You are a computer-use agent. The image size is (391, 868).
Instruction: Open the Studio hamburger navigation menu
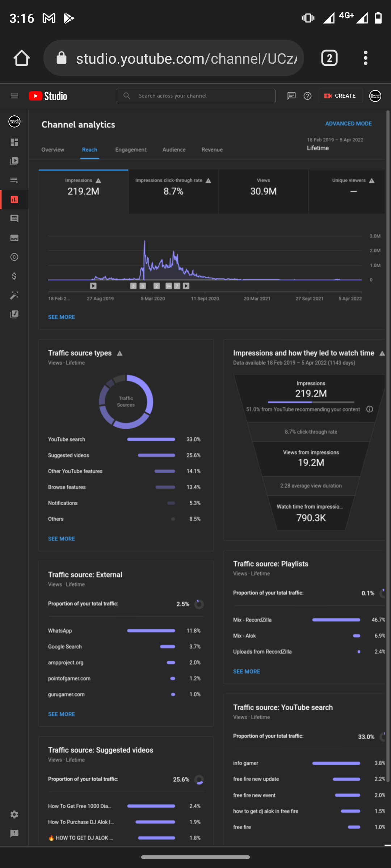click(14, 96)
